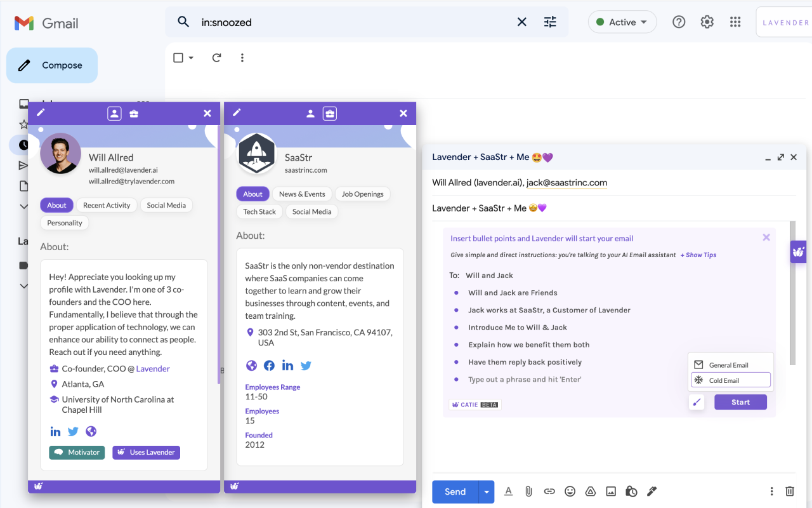Open the Lavender side tab on compose window
This screenshot has width=812, height=508.
[x=798, y=252]
